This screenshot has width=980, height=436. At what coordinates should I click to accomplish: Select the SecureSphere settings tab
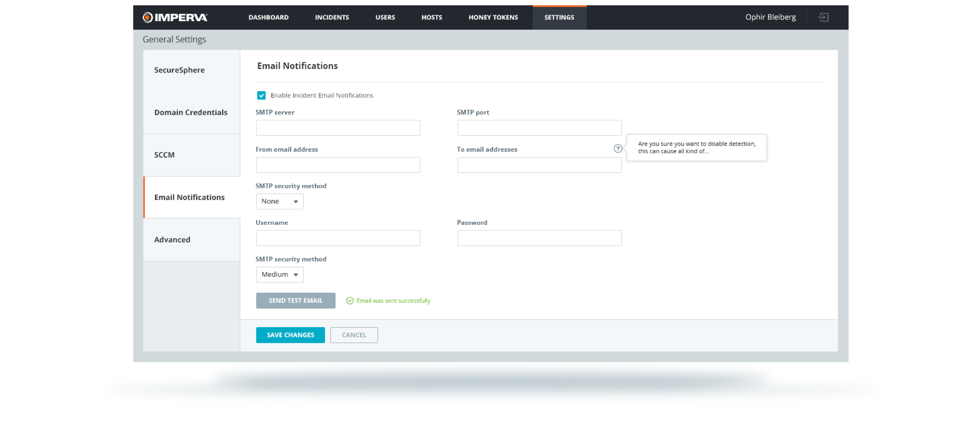click(179, 70)
